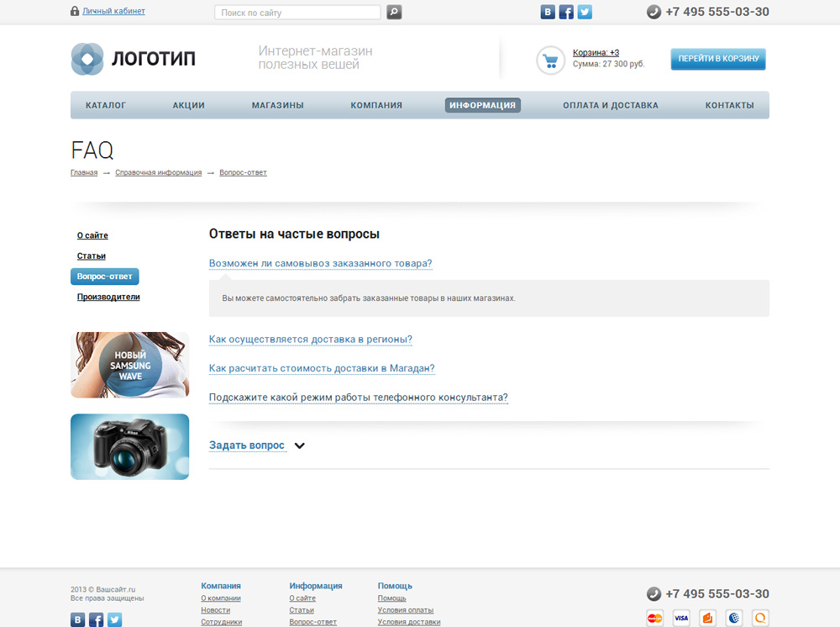Open Twitter icon in footer
Screen dimensions: 840x627
[114, 619]
